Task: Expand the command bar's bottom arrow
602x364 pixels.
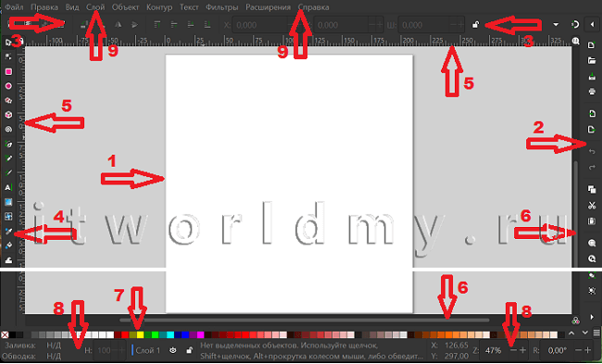Action: 592,317
